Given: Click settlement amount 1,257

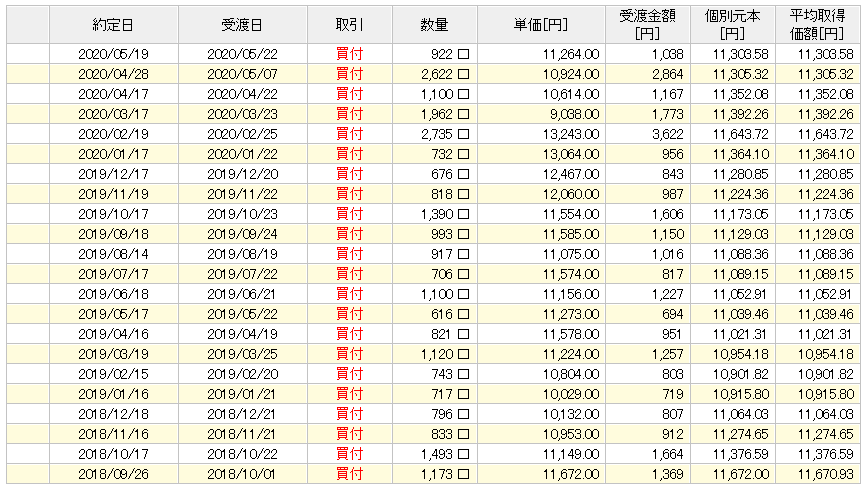Looking at the screenshot, I should [667, 354].
